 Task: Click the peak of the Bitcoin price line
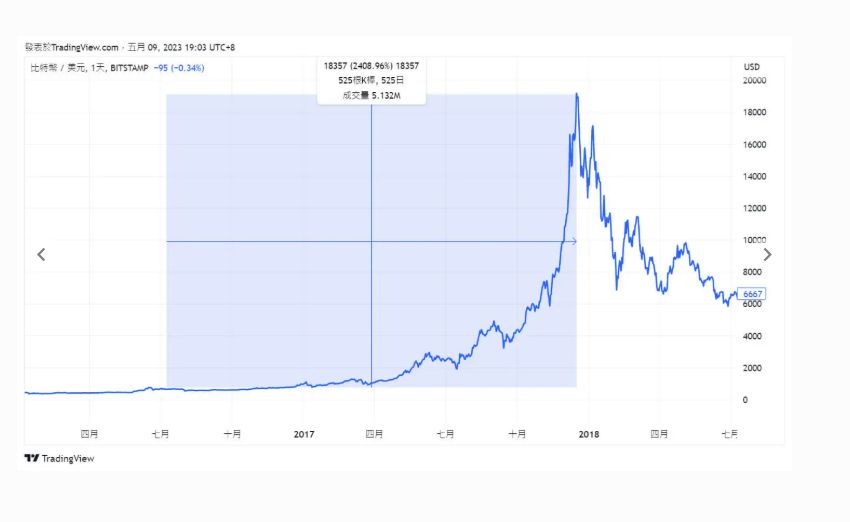click(x=577, y=94)
